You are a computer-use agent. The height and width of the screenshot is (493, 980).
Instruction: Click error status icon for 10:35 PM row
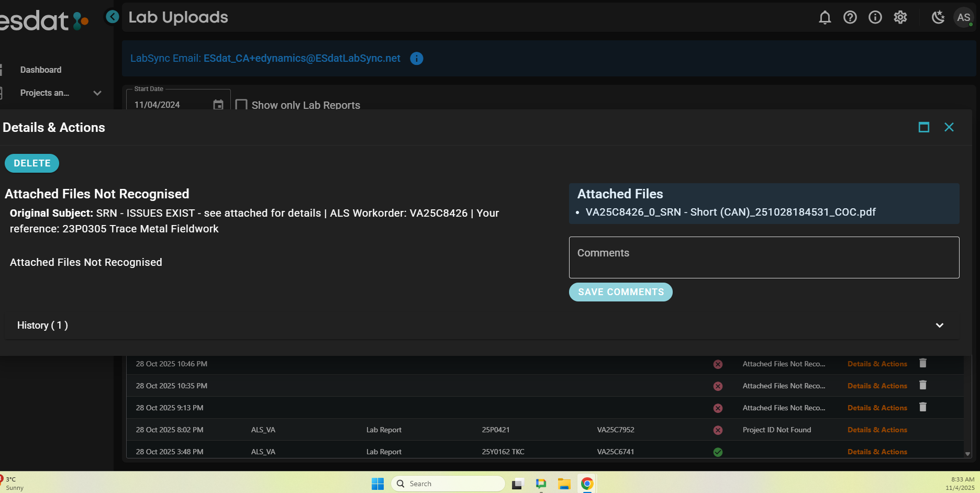coord(718,386)
